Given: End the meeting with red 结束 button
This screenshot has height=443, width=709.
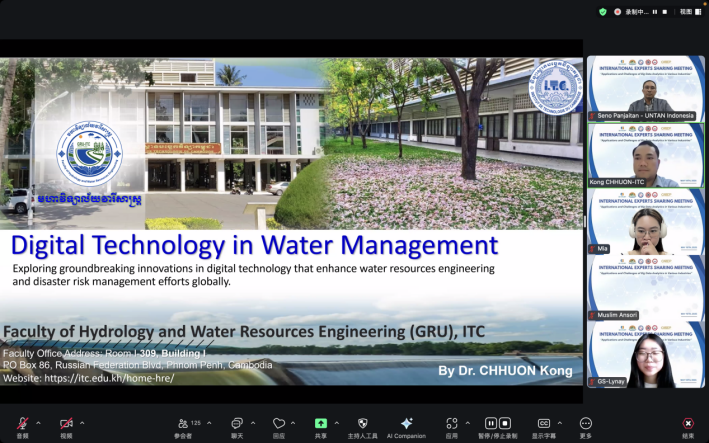Looking at the screenshot, I should coord(688,424).
